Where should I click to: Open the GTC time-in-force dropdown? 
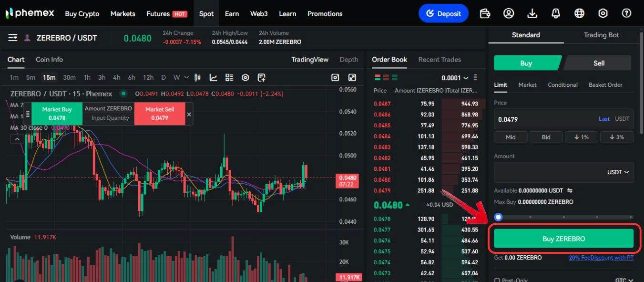624,280
